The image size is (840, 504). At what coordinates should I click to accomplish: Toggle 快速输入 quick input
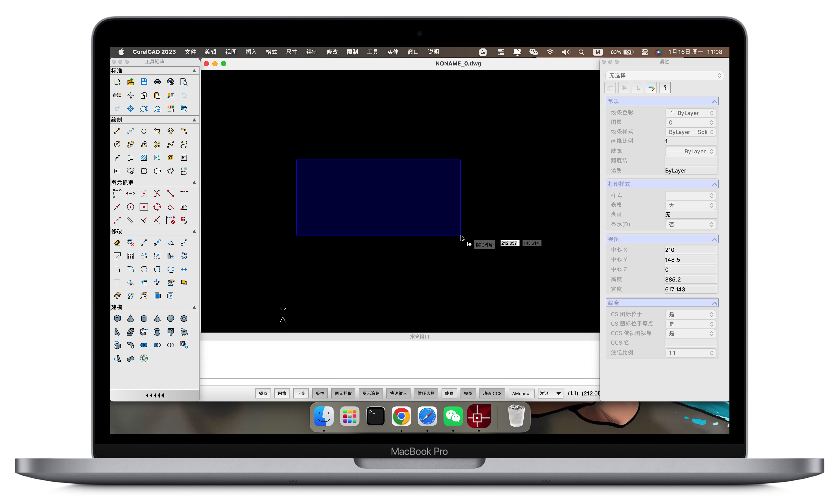tap(398, 393)
